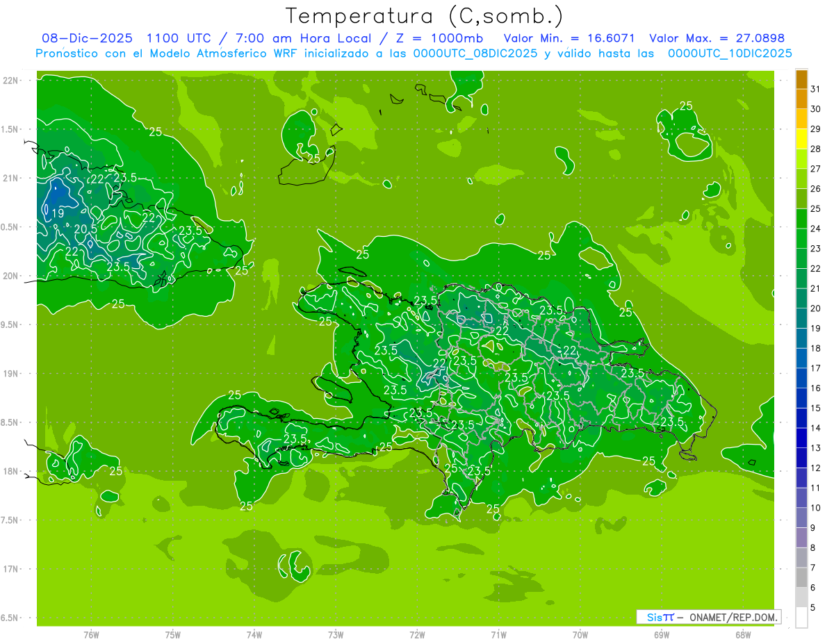Click color bar label '13'
834x644 pixels.
pyautogui.click(x=816, y=448)
